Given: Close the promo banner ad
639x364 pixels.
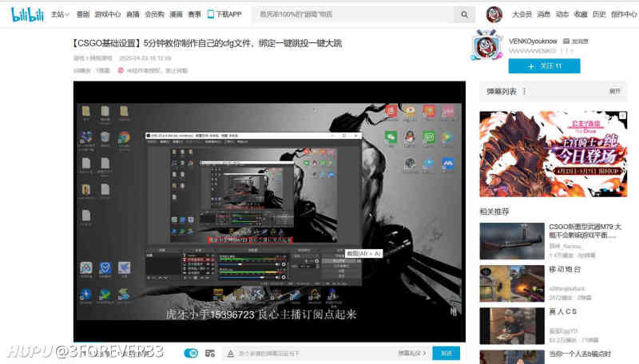Looking at the screenshot, I should (623, 115).
